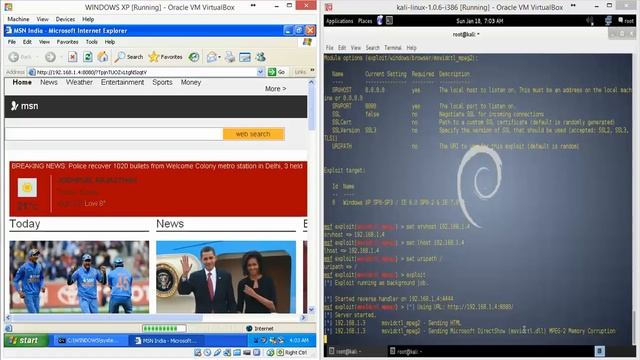Click the root user menu in Kali panel
640x360 pixels.
(x=626, y=21)
